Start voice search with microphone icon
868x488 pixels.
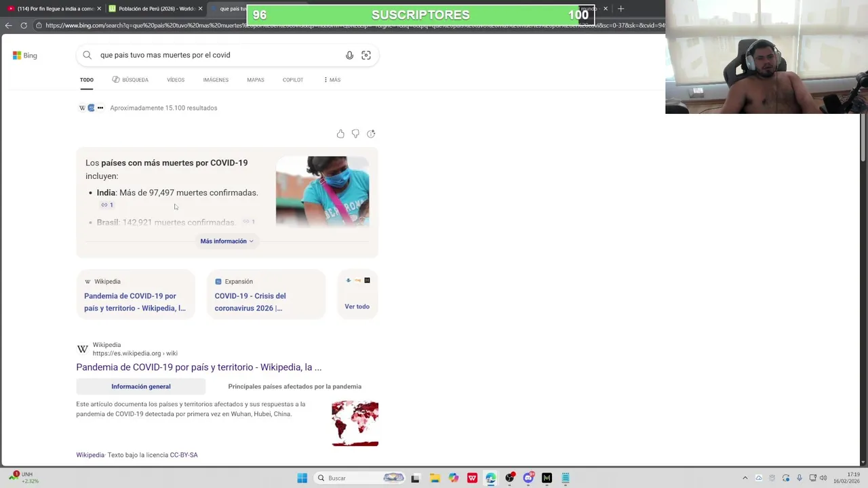coord(349,56)
